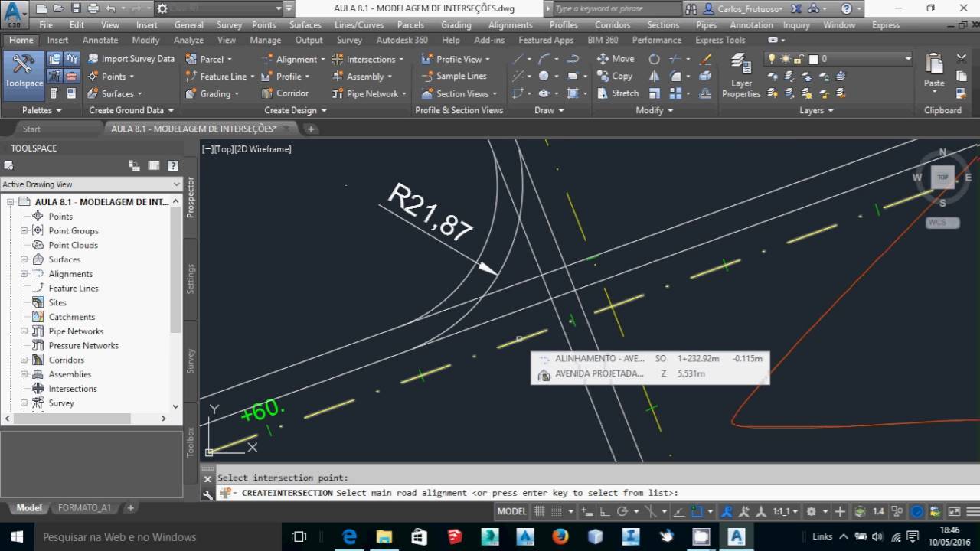Click the Sample Lines tool
Image resolution: width=980 pixels, height=551 pixels.
pyautogui.click(x=453, y=76)
